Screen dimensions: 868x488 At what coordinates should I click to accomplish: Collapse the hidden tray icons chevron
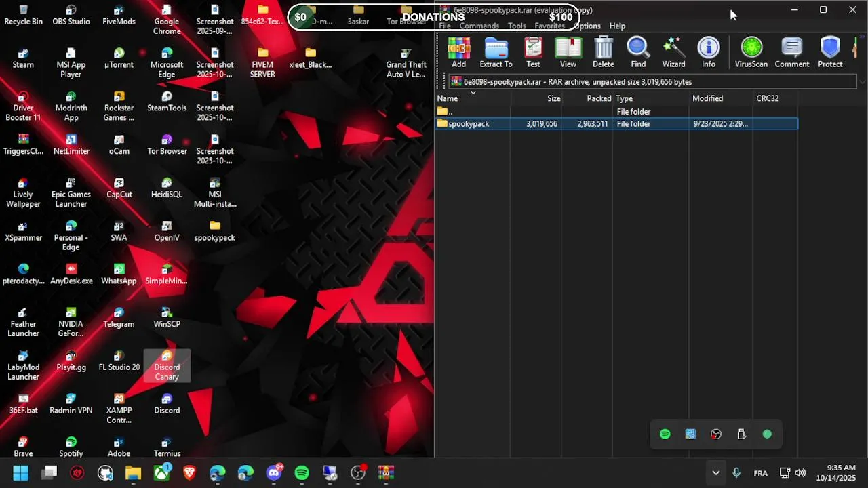(x=715, y=473)
